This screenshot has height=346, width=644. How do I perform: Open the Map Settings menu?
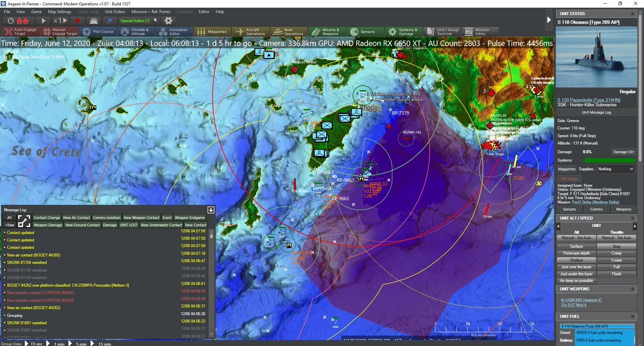pos(59,11)
